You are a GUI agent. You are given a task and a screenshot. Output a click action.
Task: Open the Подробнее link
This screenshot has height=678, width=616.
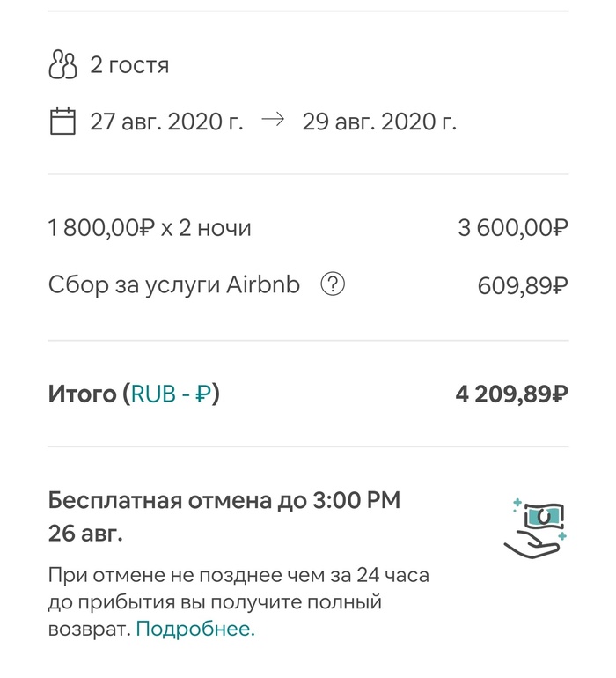(195, 629)
